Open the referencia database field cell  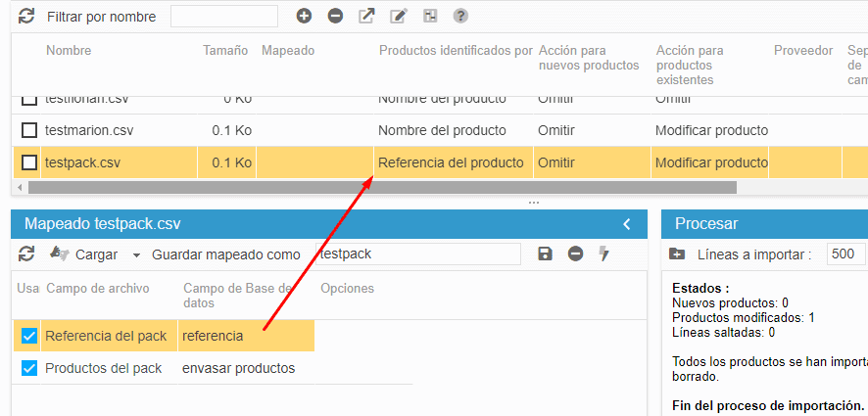coord(245,336)
